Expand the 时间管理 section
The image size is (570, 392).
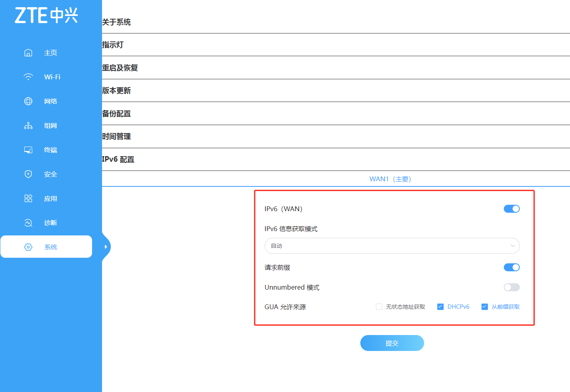[x=336, y=136]
